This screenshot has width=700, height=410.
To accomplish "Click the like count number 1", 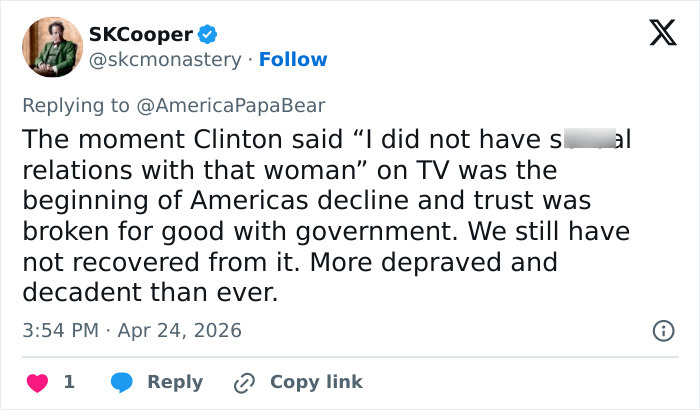I will (x=69, y=382).
